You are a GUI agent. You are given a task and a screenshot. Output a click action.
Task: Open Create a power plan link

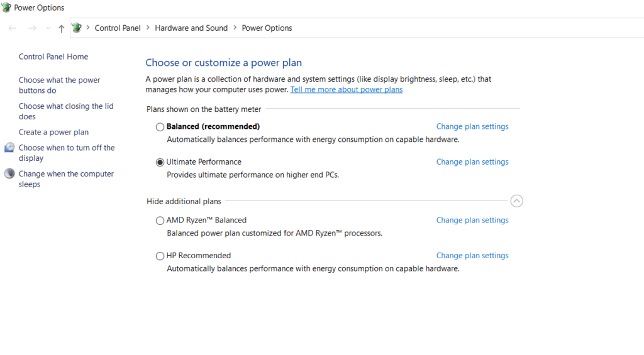(x=53, y=132)
